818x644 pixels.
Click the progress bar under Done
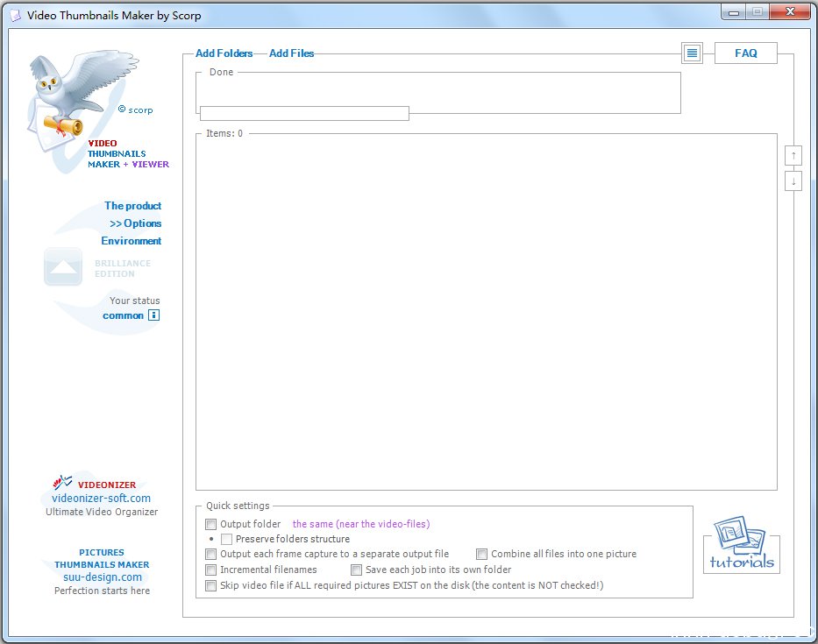tap(304, 113)
